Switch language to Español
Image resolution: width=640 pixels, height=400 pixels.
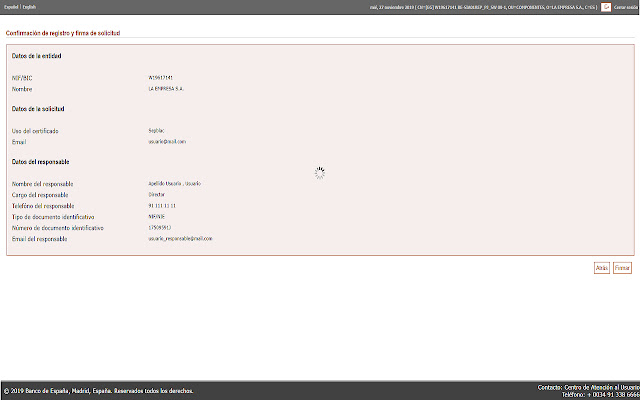11,7
